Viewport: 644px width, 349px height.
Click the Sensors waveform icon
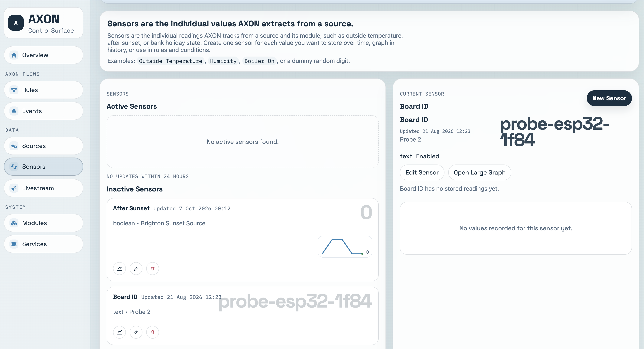[x=14, y=167]
